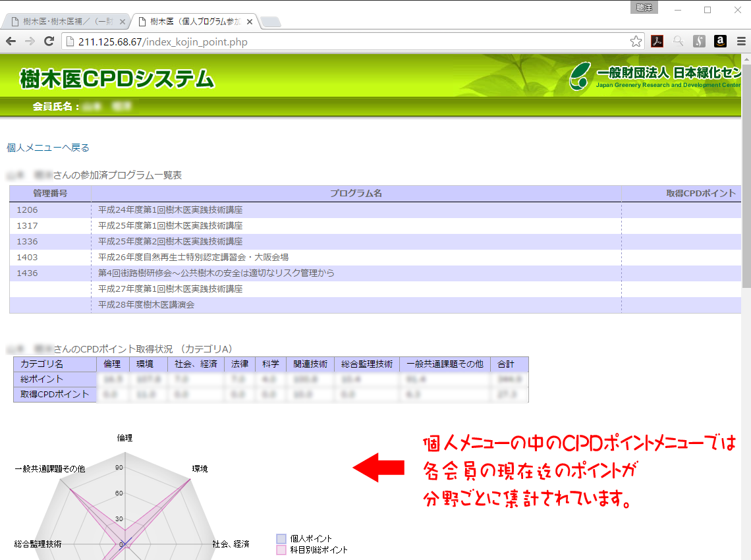The image size is (751, 560).
Task: Switch to the 樹木医・樹木医補 tab
Action: point(67,22)
